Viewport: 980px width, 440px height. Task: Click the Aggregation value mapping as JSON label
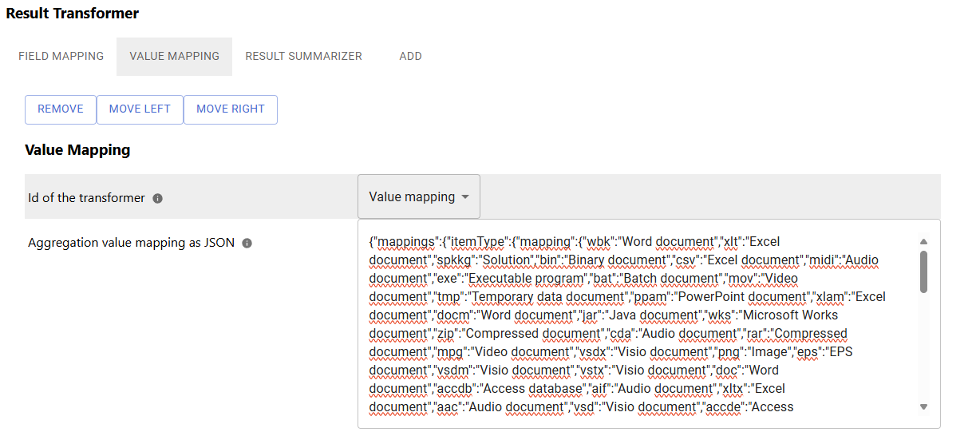tap(132, 243)
